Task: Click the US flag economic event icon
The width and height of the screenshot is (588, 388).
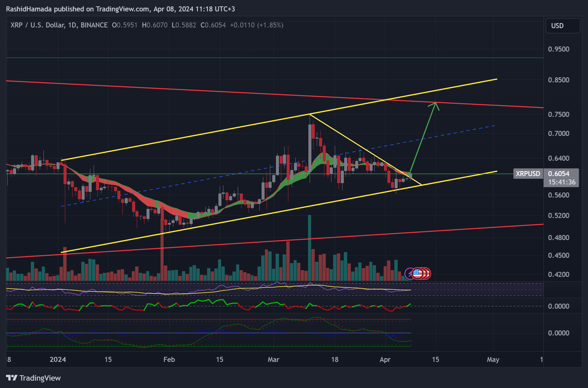Action: coord(417,274)
